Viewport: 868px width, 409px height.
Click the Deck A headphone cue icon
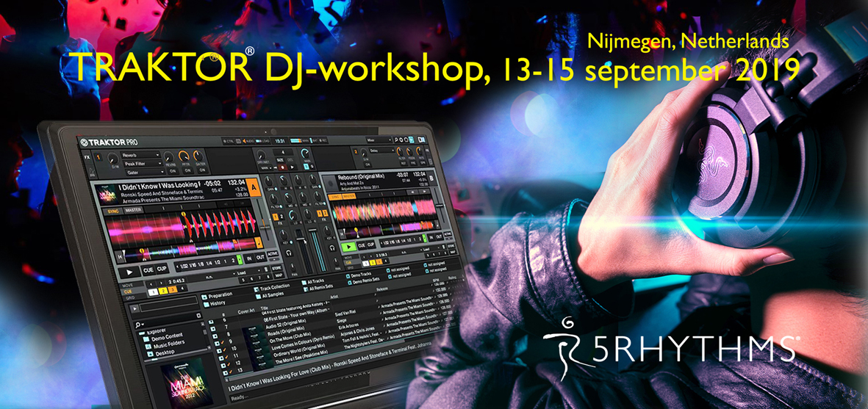pos(290,251)
